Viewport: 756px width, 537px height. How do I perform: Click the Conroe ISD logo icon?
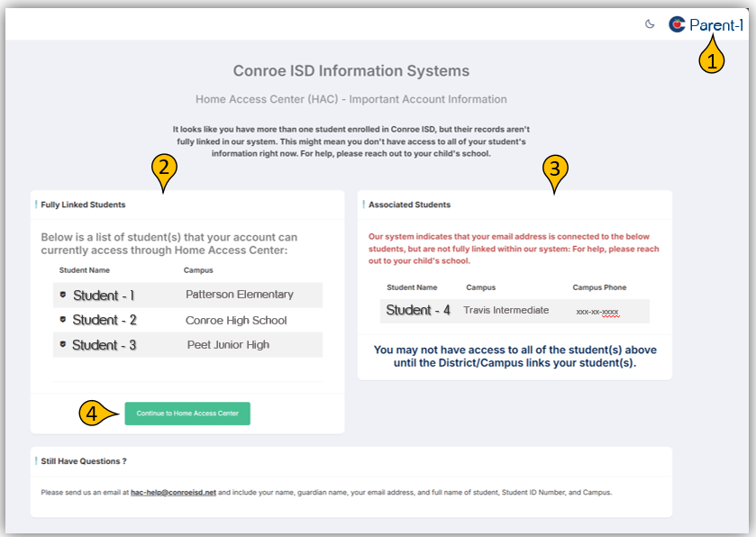click(677, 24)
